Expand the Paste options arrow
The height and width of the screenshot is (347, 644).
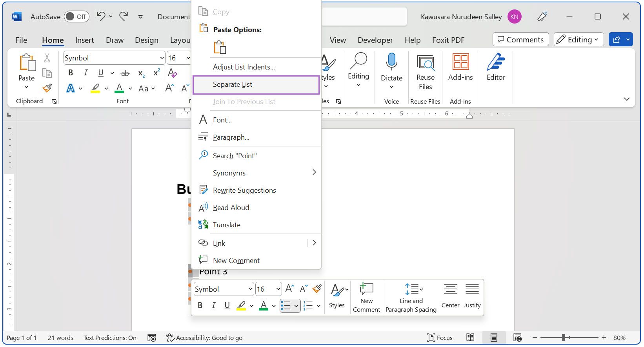coord(26,87)
